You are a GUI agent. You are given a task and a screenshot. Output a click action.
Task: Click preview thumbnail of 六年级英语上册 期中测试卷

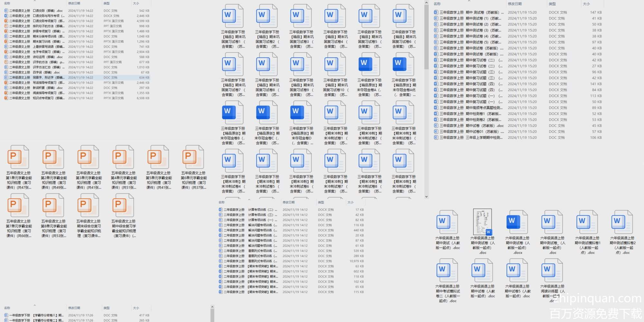(482, 222)
